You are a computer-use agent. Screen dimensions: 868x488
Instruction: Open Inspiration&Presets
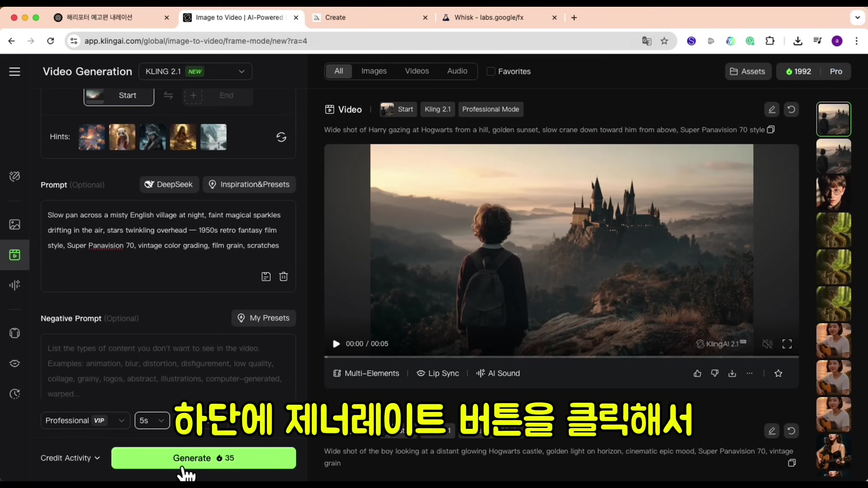[x=249, y=184]
